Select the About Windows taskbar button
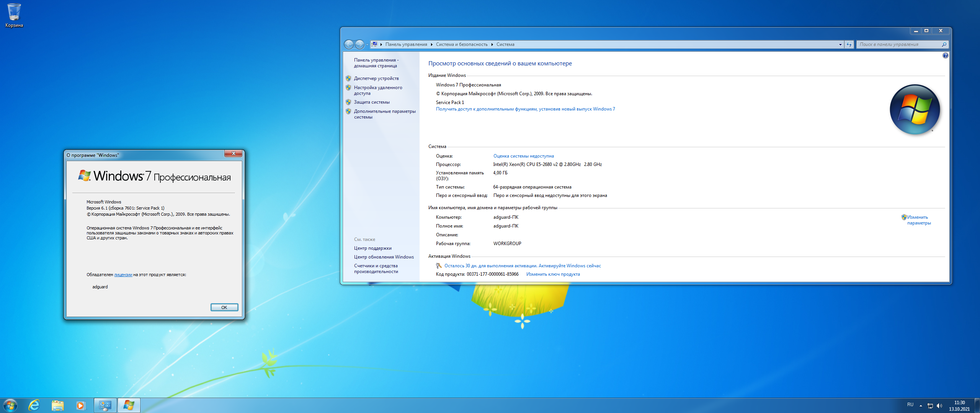The width and height of the screenshot is (980, 413). [129, 405]
